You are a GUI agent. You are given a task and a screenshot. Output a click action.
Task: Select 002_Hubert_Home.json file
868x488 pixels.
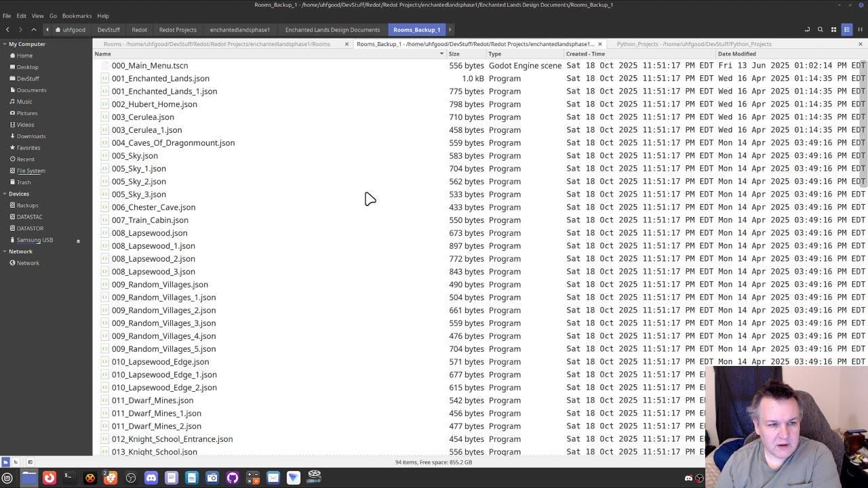pyautogui.click(x=154, y=104)
